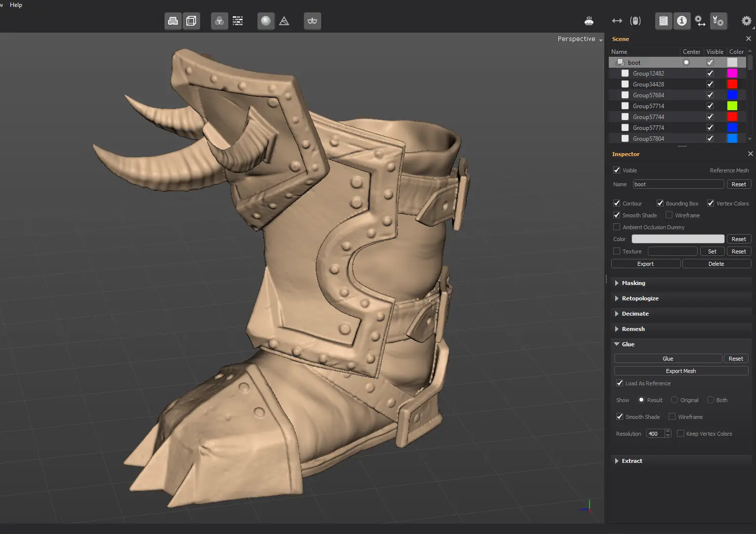Click the white icon beside Group57684

point(625,95)
